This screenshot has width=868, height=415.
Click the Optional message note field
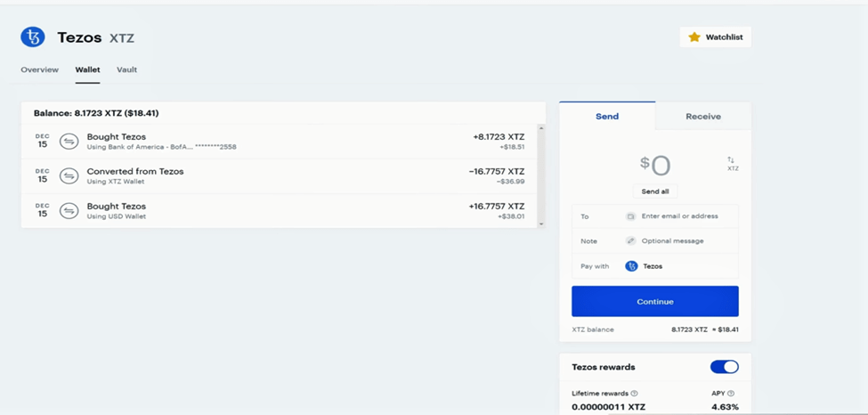point(672,241)
